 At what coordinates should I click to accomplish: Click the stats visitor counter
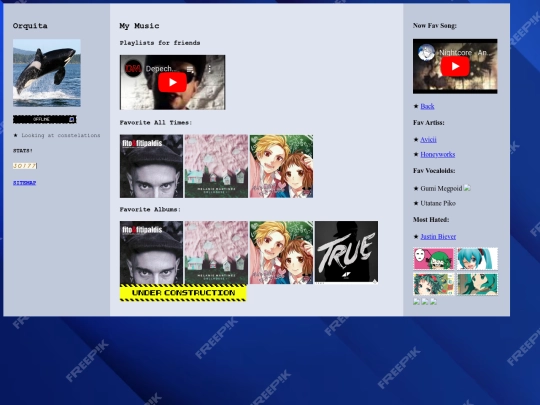tap(25, 166)
